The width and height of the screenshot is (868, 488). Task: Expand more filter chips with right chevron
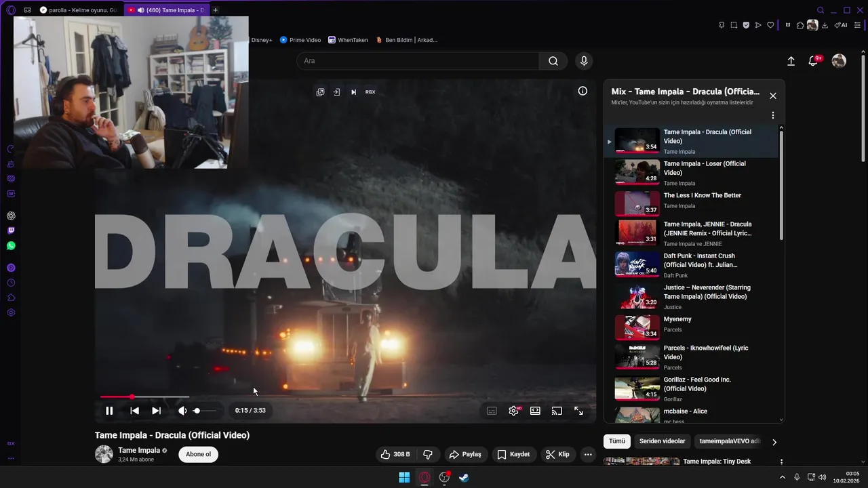tap(774, 442)
